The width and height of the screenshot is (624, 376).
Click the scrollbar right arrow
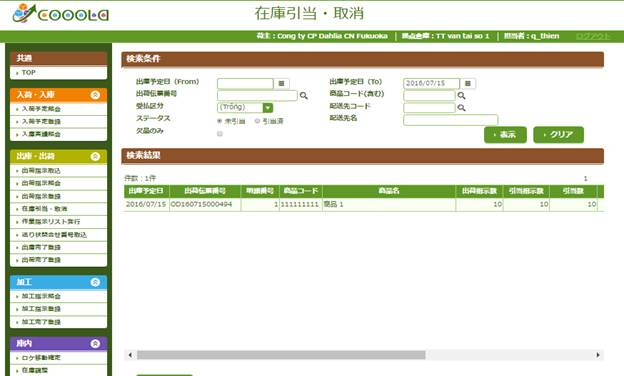pos(598,355)
